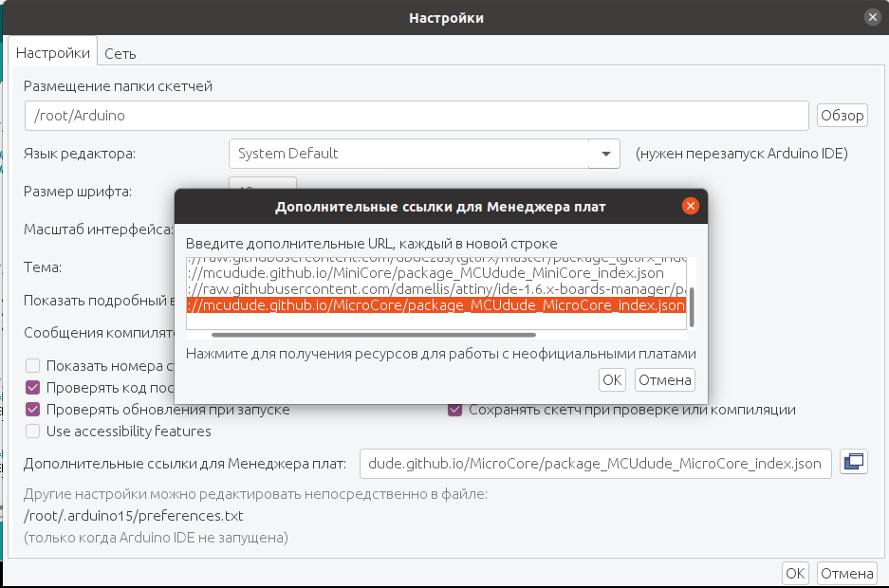Switch to the Настройки tab
The width and height of the screenshot is (889, 588).
[53, 53]
